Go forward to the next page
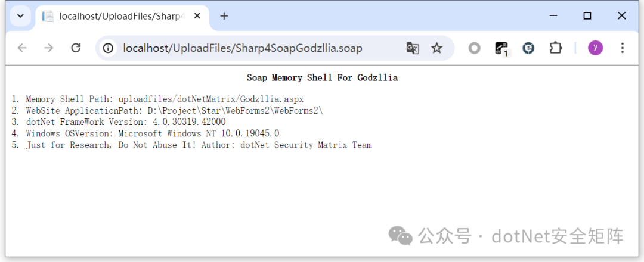 pyautogui.click(x=49, y=48)
